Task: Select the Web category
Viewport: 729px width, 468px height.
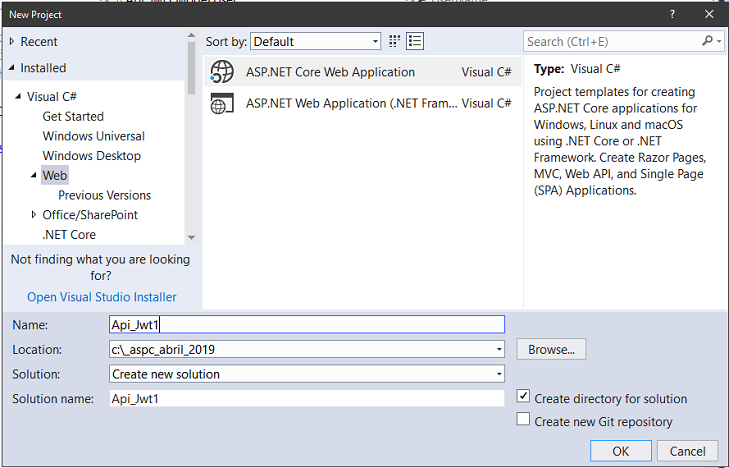Action: [55, 176]
